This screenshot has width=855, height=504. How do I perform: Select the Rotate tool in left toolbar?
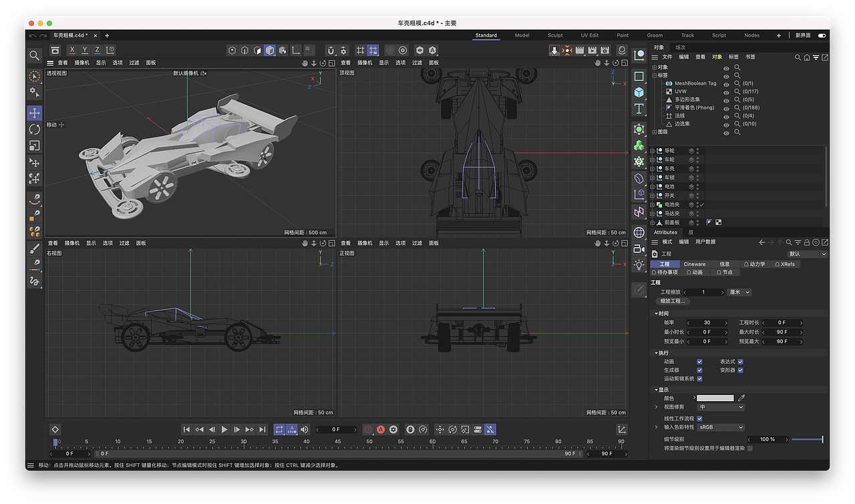34,130
